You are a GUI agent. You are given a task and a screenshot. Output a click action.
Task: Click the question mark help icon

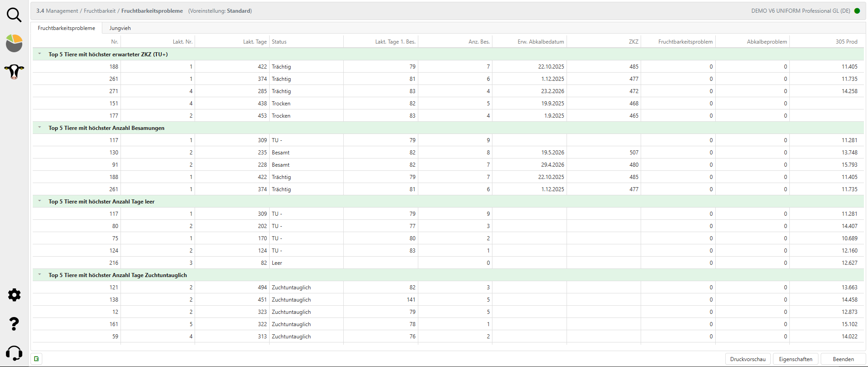click(x=14, y=324)
